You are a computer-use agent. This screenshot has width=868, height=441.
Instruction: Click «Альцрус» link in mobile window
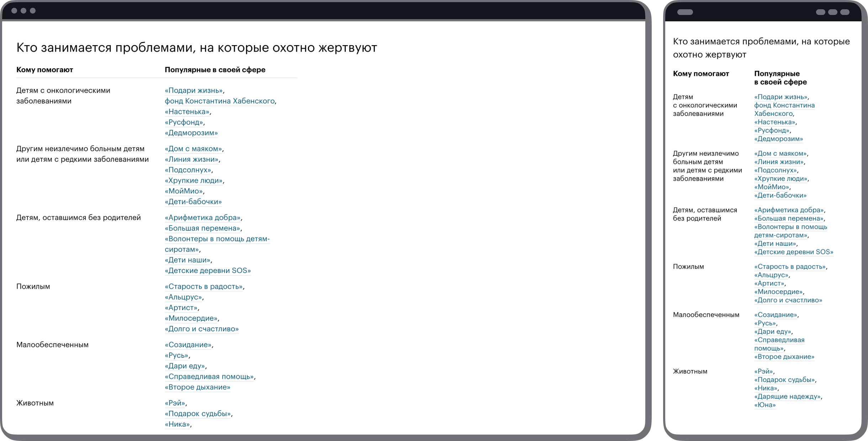click(771, 275)
